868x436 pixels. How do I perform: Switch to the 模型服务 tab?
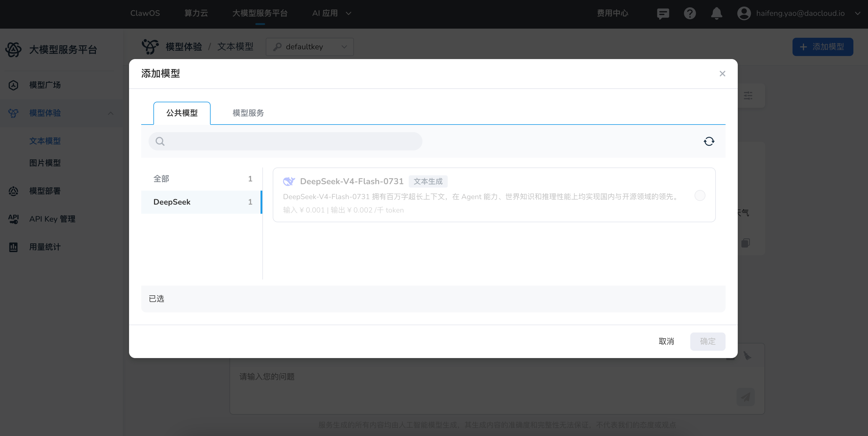tap(248, 113)
